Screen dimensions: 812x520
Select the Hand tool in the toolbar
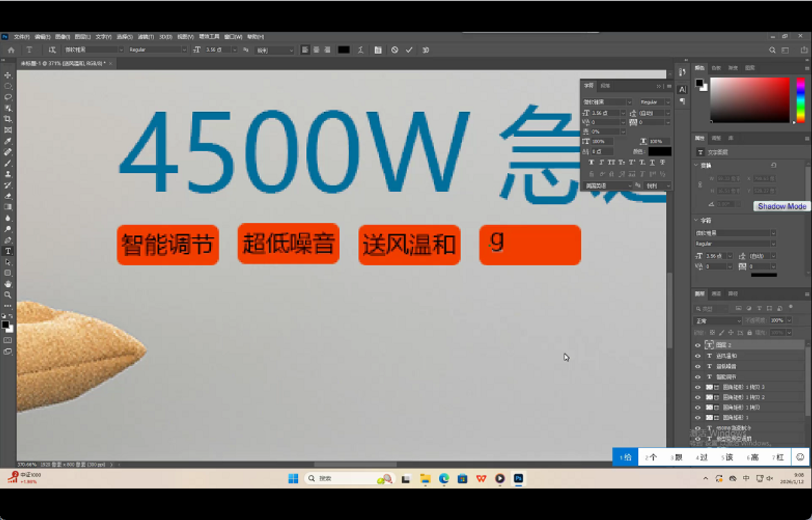coord(8,284)
